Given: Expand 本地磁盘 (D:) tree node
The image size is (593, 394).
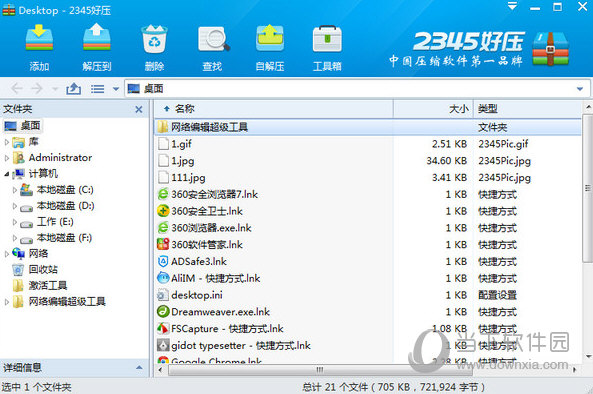Looking at the screenshot, I should pyautogui.click(x=15, y=206).
